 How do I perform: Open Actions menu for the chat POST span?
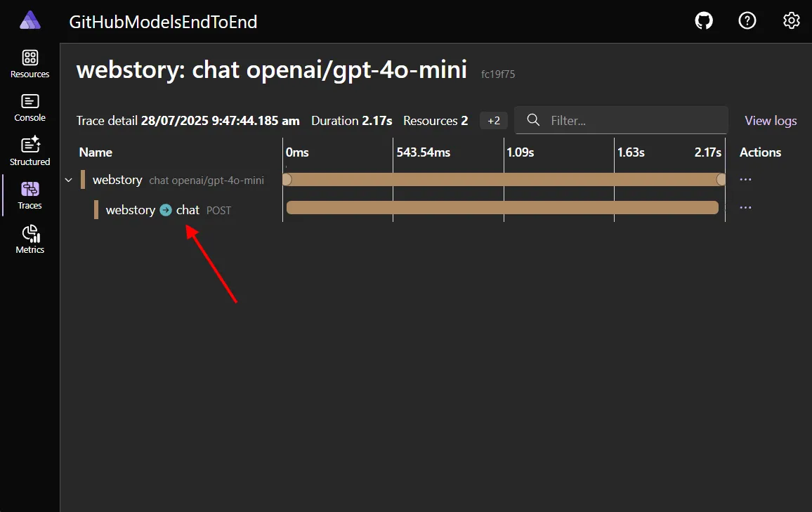tap(745, 207)
